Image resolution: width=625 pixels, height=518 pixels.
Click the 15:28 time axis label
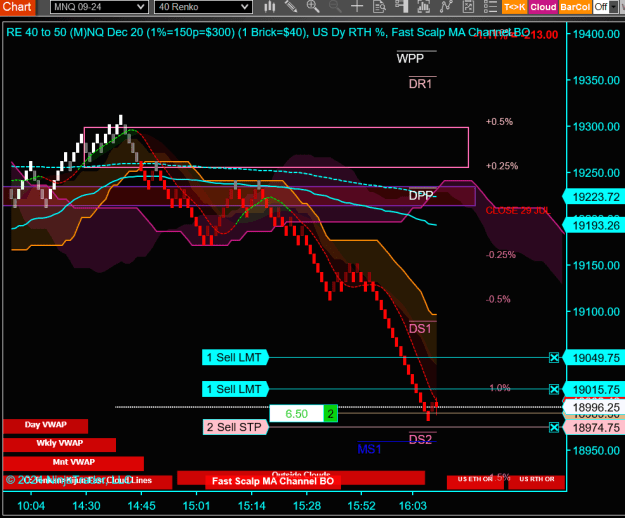coord(307,506)
